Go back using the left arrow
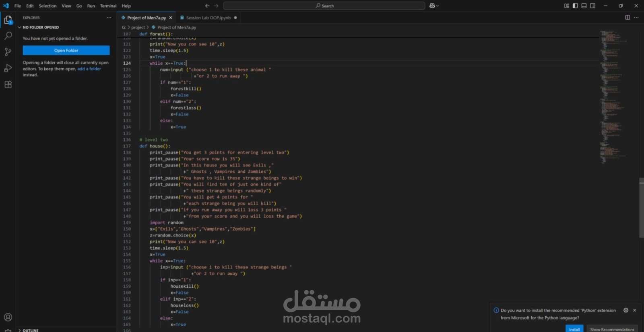 207,6
